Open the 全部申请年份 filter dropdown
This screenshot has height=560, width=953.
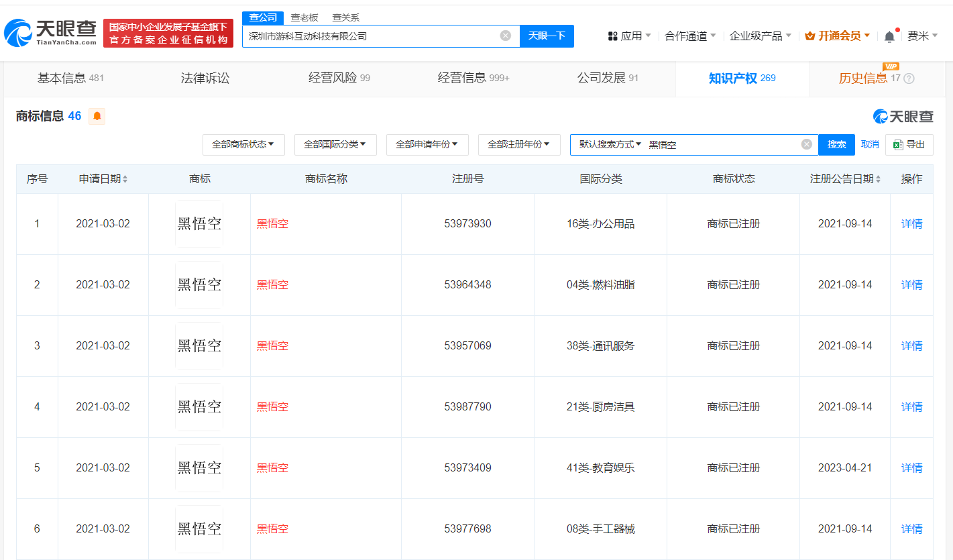427,144
